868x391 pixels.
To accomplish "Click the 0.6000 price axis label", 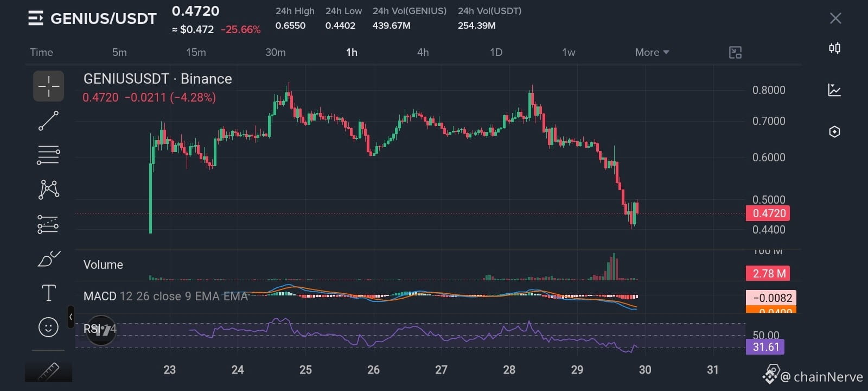I will point(769,157).
